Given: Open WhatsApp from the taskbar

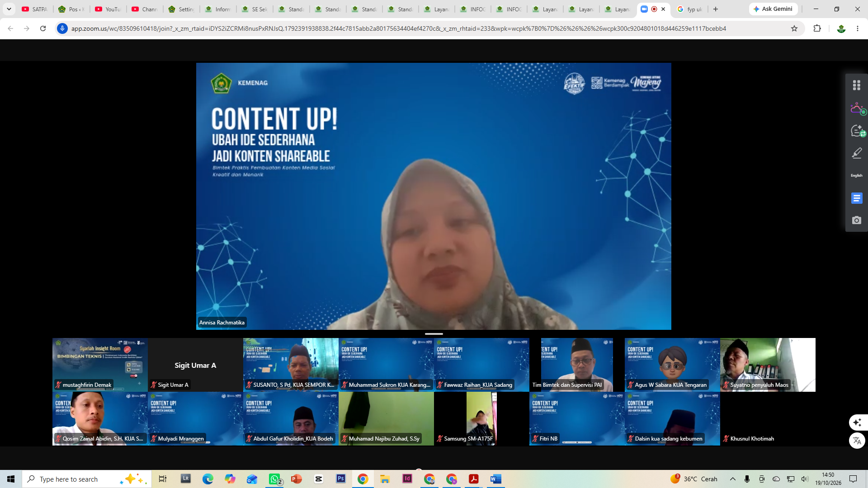Looking at the screenshot, I should point(274,479).
